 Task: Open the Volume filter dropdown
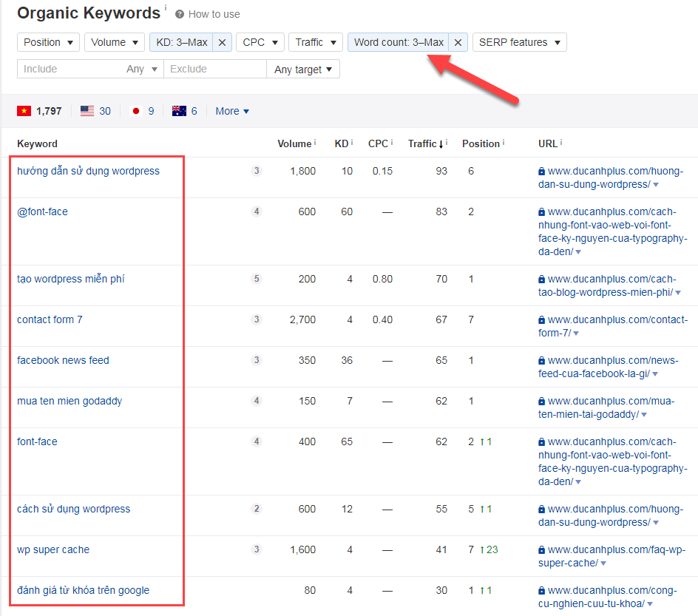[115, 43]
